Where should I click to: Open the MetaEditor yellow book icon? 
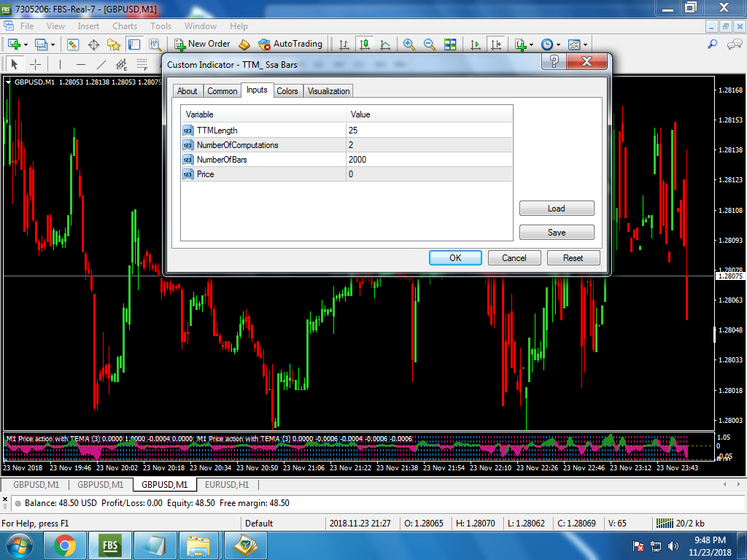pos(244,44)
